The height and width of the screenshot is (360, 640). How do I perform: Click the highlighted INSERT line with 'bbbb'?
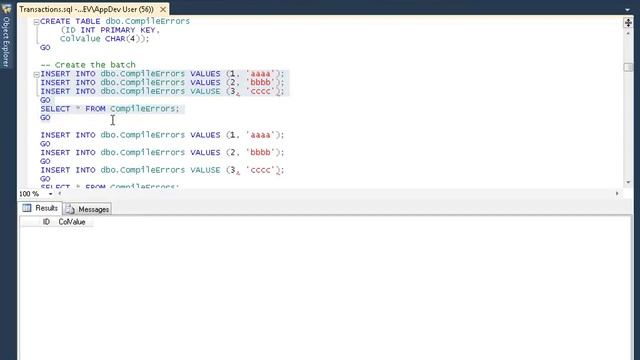tap(162, 82)
